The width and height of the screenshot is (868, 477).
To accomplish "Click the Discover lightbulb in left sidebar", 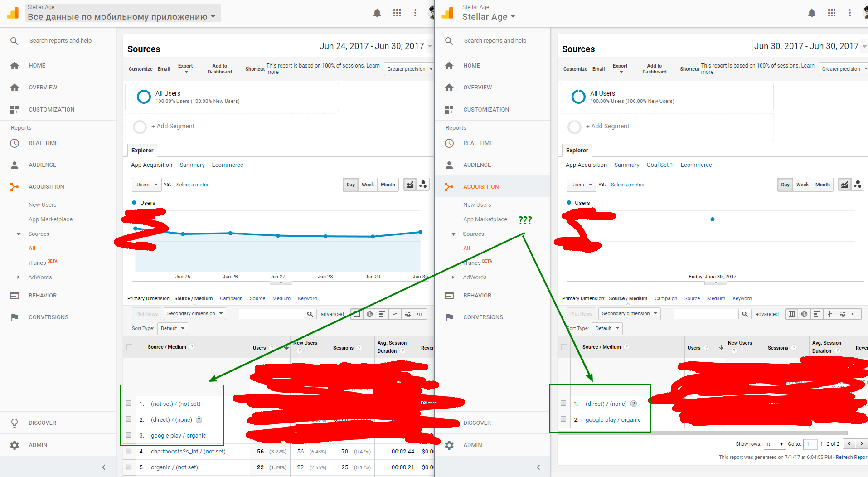I will pyautogui.click(x=15, y=423).
